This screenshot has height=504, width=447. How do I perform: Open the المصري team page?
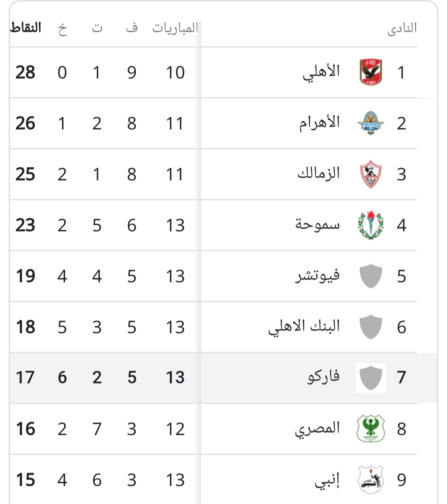coord(317,429)
